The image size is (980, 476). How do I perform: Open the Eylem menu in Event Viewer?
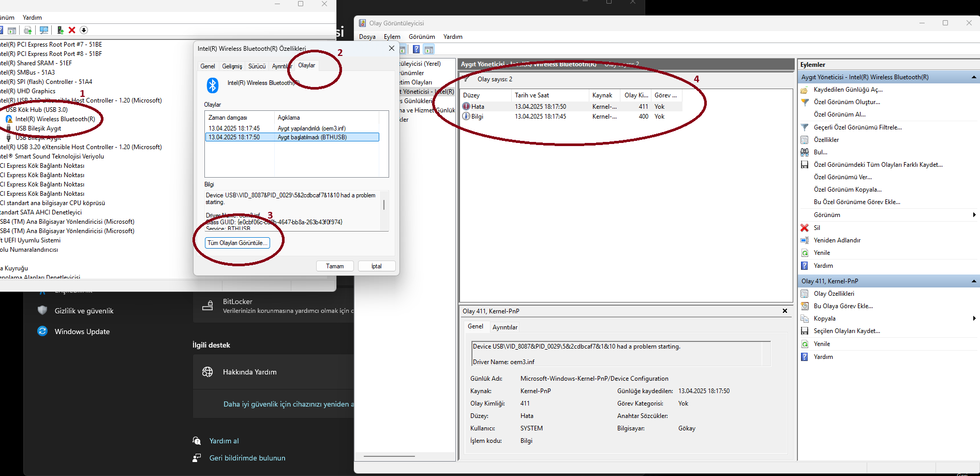[x=392, y=37]
